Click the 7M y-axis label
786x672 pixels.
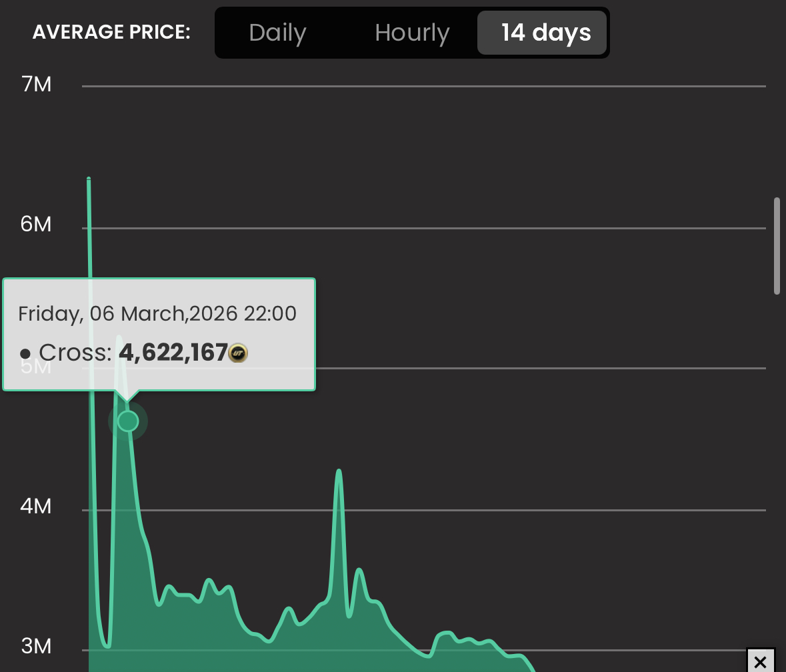[36, 85]
